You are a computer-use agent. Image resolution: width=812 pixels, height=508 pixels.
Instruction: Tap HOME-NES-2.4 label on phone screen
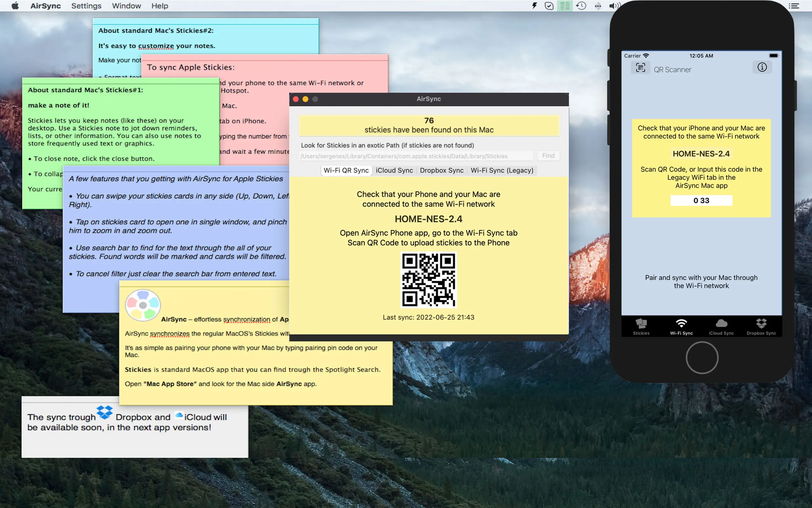[701, 154]
